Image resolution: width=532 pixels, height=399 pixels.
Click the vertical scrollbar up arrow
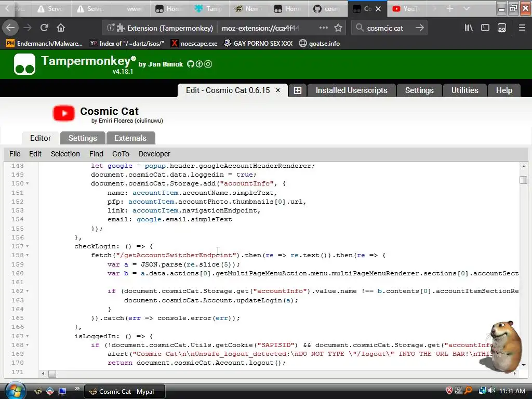[x=524, y=166]
